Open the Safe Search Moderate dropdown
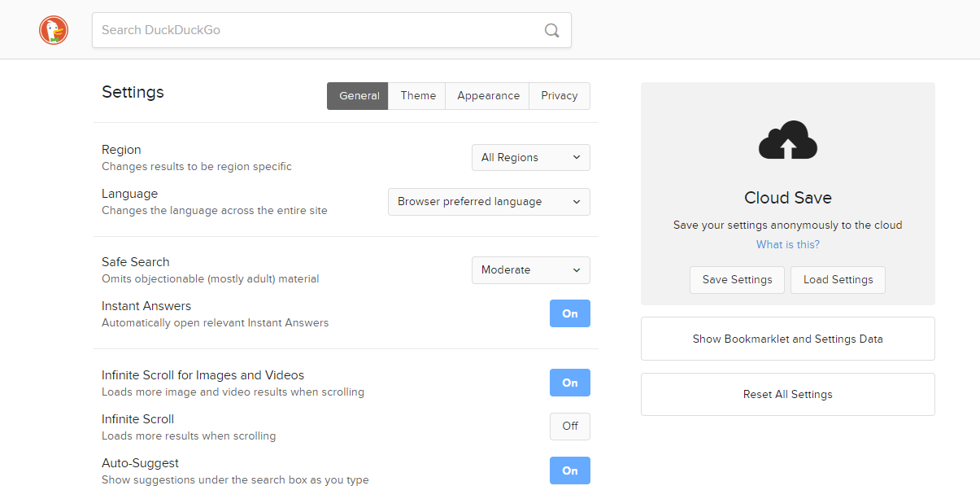Viewport: 980px width, 499px height. tap(531, 270)
